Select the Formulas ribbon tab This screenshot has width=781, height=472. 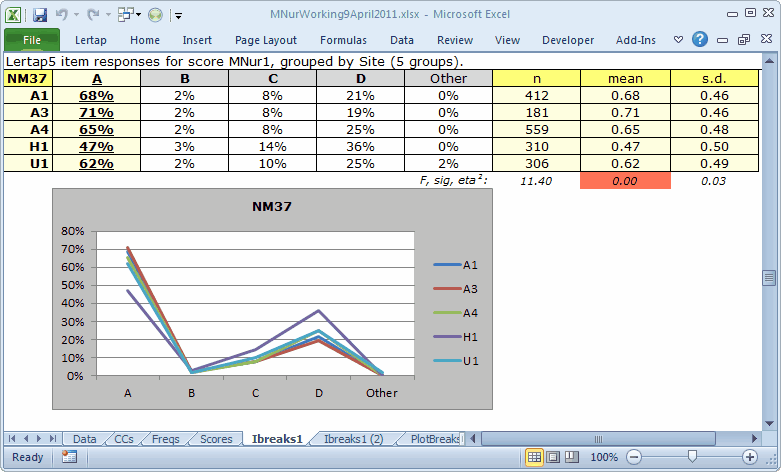click(x=343, y=40)
